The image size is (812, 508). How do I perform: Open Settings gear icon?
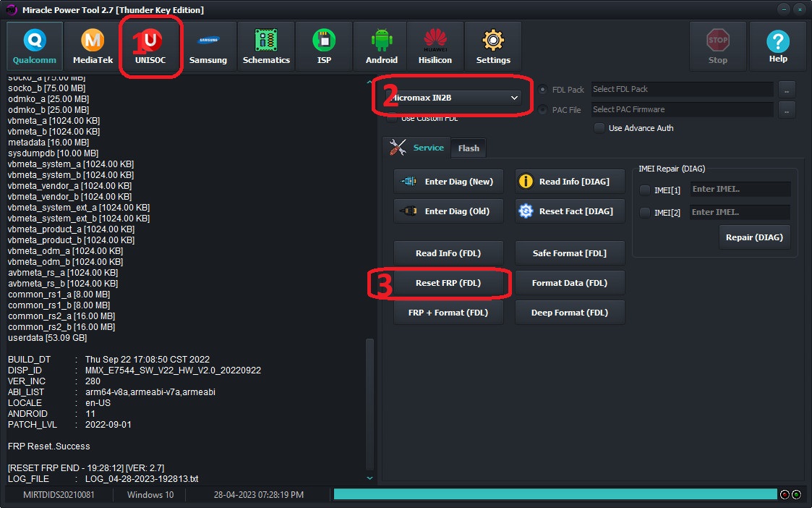pos(493,46)
